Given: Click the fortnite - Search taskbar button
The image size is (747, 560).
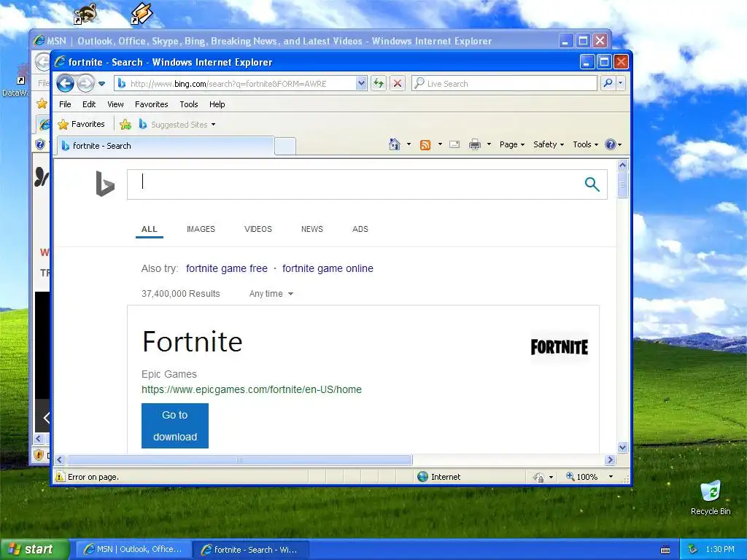Looking at the screenshot, I should coord(251,550).
